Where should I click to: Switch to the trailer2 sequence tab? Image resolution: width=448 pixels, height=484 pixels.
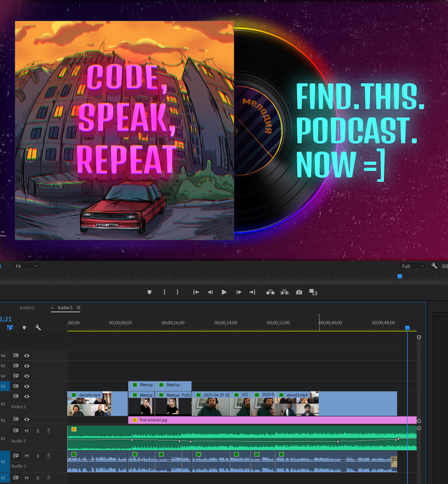(27, 308)
